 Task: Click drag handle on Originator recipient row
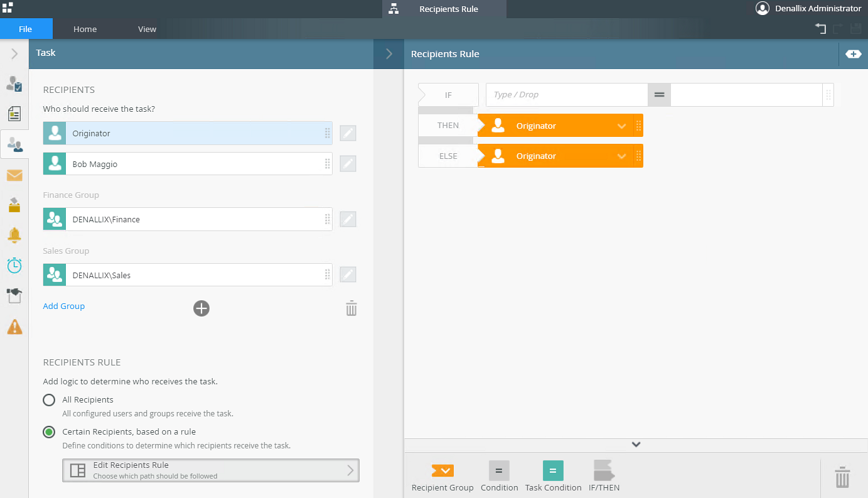pyautogui.click(x=327, y=133)
